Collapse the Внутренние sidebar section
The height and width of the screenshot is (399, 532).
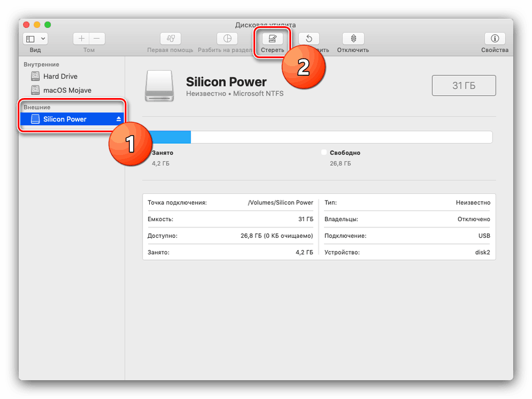42,64
